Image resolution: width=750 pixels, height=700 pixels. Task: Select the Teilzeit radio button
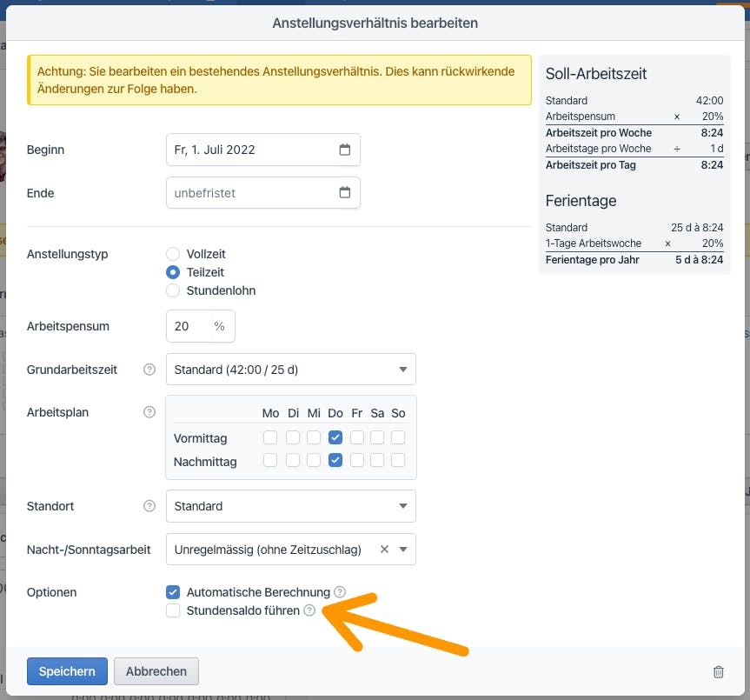(173, 272)
